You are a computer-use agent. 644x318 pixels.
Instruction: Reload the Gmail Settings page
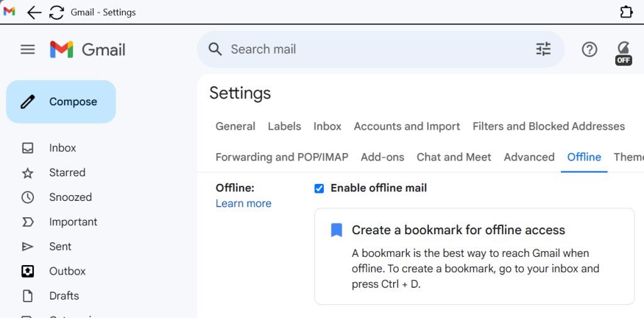tap(56, 13)
